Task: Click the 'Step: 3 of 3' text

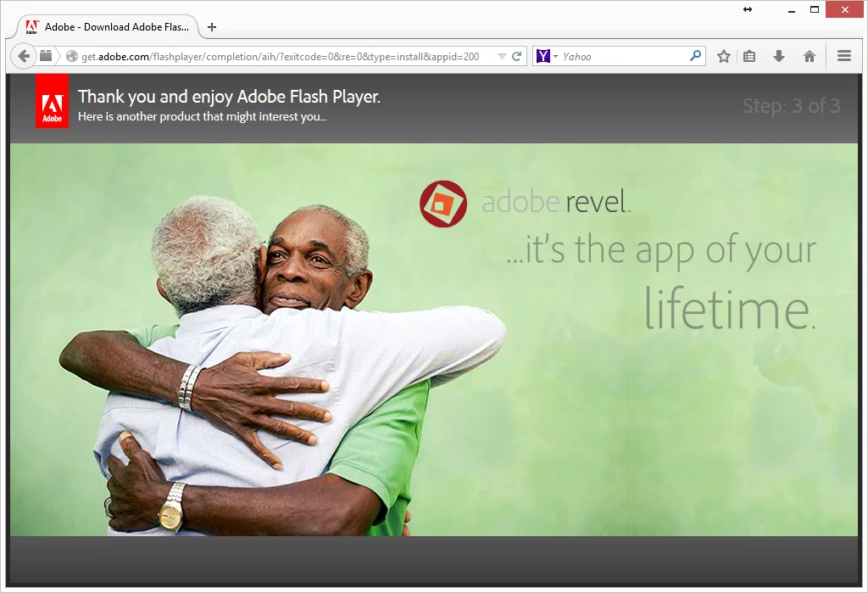Action: click(x=791, y=105)
